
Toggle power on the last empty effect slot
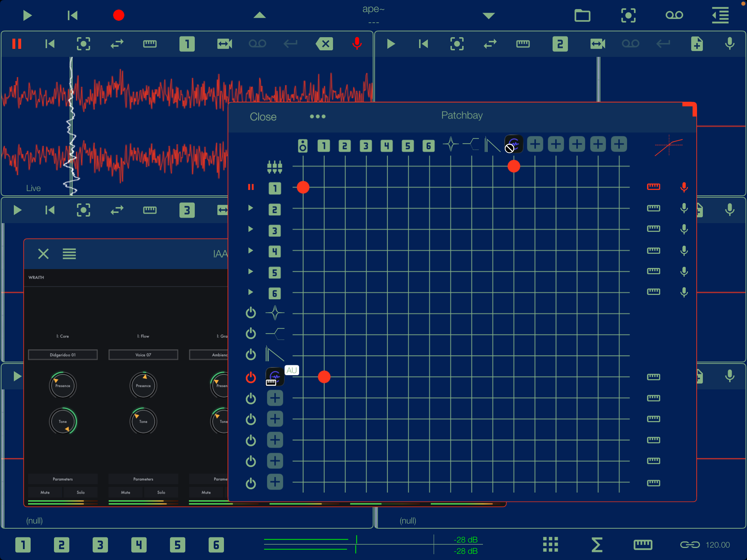[x=251, y=483]
